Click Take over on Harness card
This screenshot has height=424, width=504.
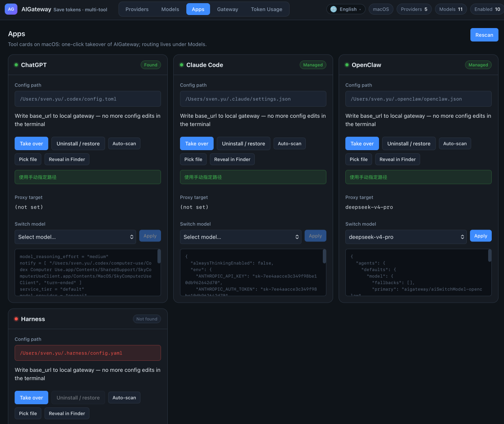[x=31, y=398]
